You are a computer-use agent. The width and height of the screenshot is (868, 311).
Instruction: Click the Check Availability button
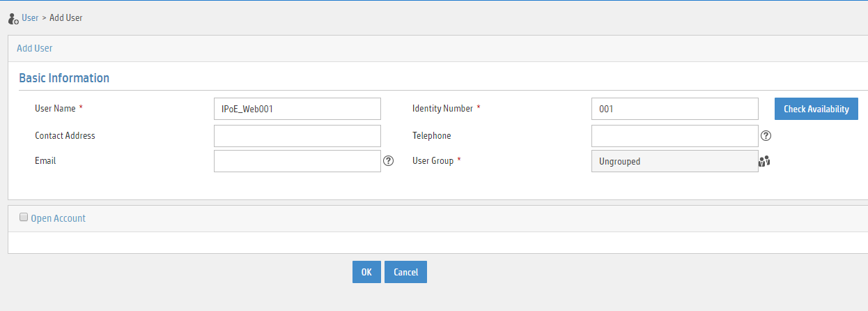816,109
